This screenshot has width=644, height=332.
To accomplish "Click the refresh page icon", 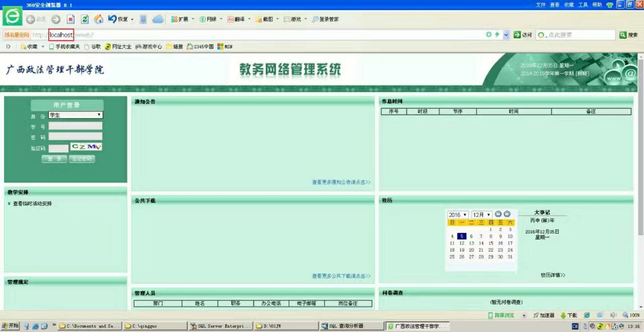I will click(x=85, y=19).
